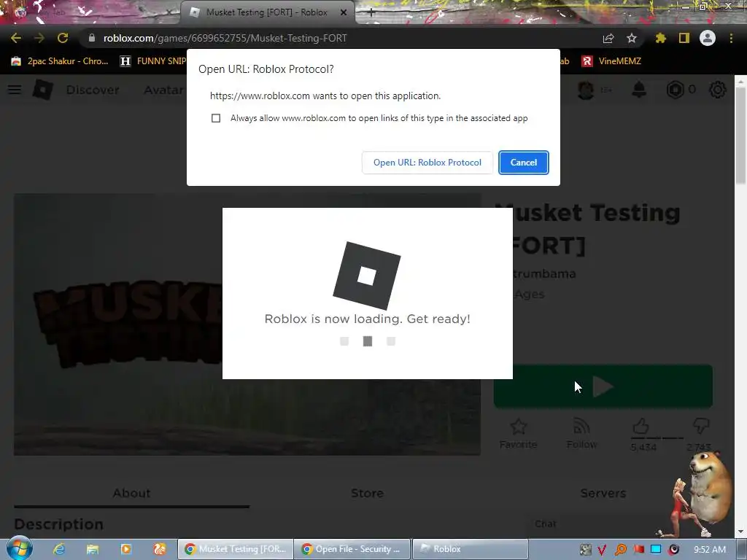Switch to the Servers tab
This screenshot has width=747, height=560.
603,494
